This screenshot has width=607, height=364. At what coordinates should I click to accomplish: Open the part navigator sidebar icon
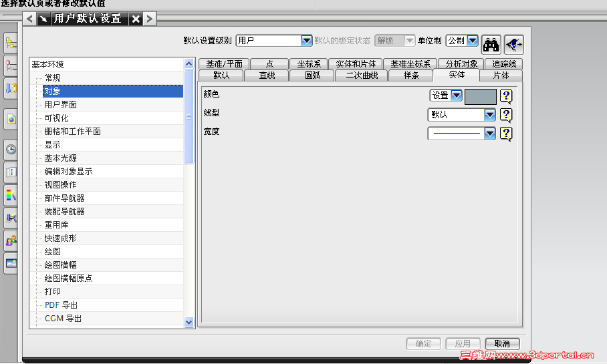(11, 65)
